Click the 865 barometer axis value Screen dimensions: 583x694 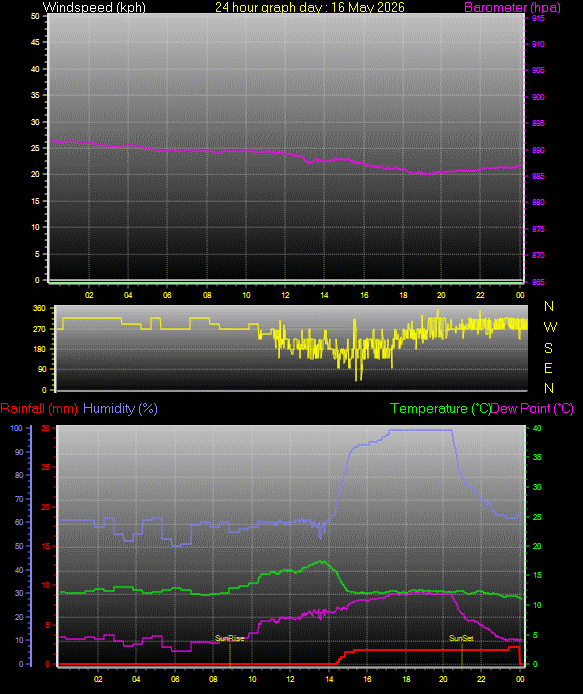[538, 282]
